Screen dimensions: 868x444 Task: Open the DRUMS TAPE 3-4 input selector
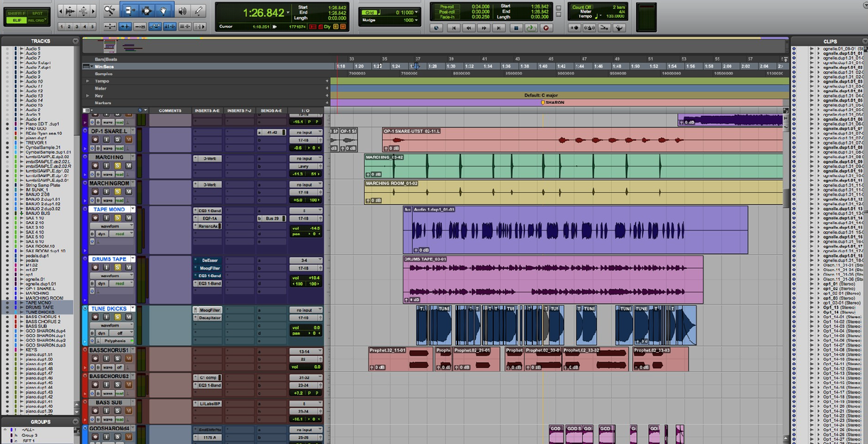[x=306, y=260]
